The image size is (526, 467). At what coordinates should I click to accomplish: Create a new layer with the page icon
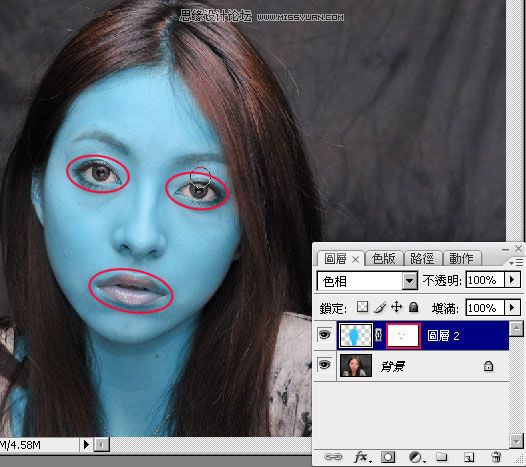tap(469, 457)
